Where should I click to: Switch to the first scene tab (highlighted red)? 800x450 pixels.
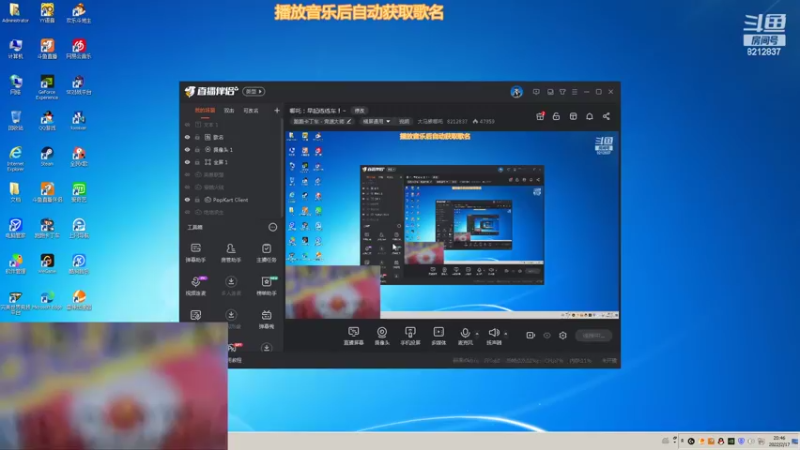pyautogui.click(x=205, y=111)
